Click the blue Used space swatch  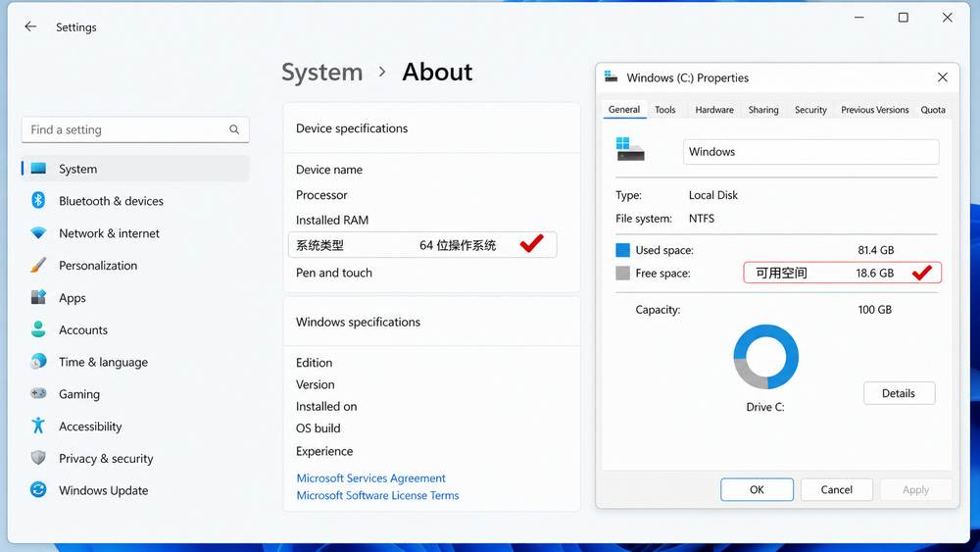click(x=622, y=250)
